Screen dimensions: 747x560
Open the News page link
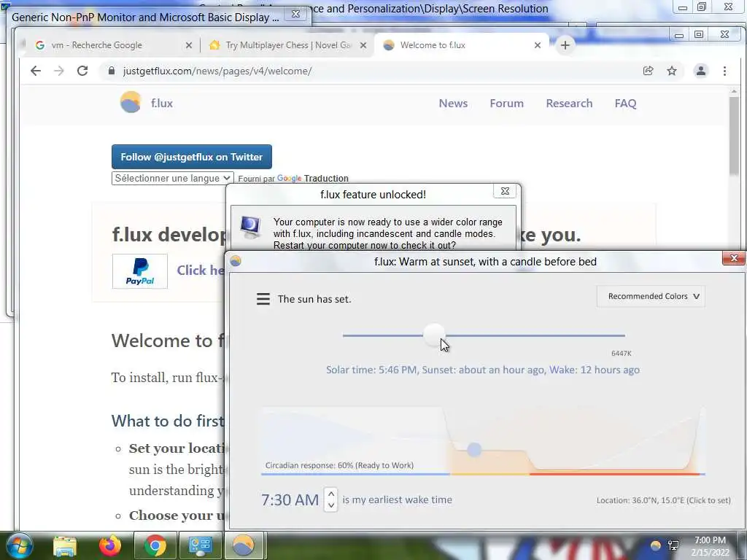pyautogui.click(x=453, y=104)
